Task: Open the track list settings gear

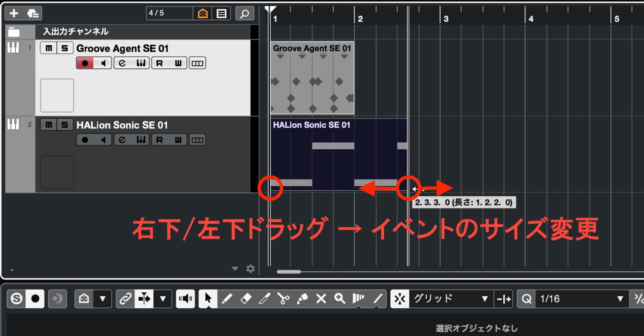Action: pos(250,269)
